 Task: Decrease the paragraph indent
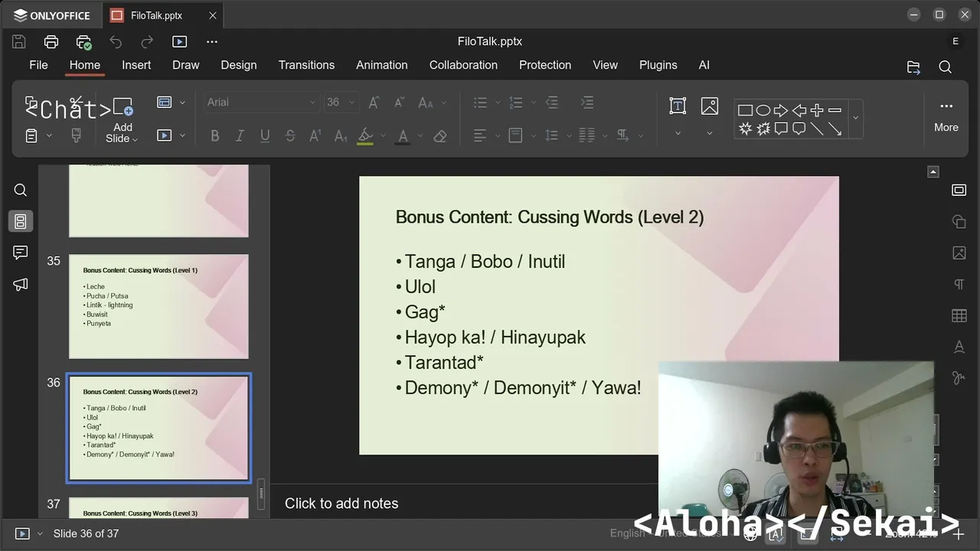[x=551, y=103]
